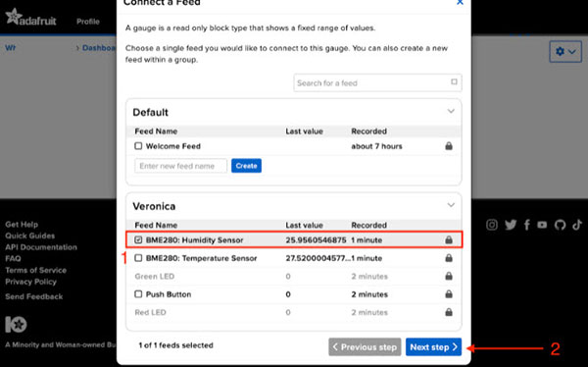Screen dimensions: 588x367
Task: Uncheck the BME280: Humidity Sensor checkbox
Action: pos(138,239)
